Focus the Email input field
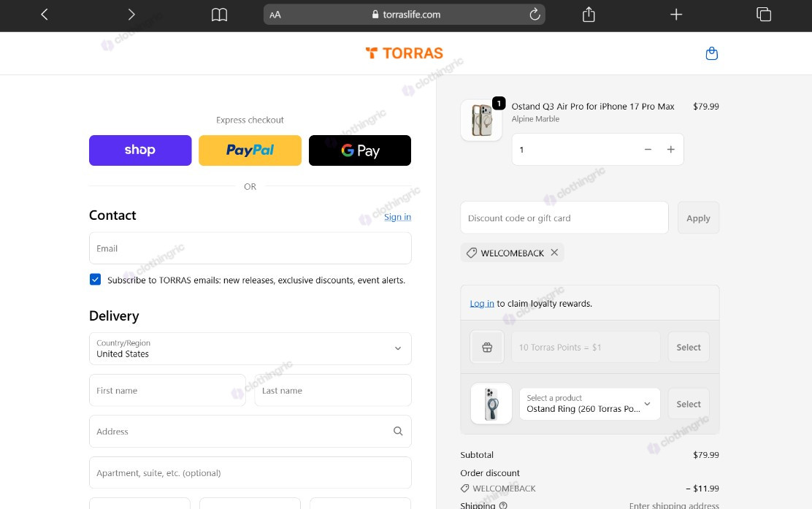Screen dimensions: 812x509 click(x=250, y=248)
